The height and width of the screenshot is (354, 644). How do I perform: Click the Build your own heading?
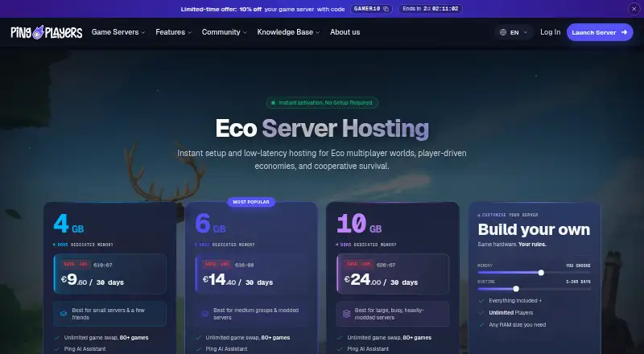click(x=534, y=229)
